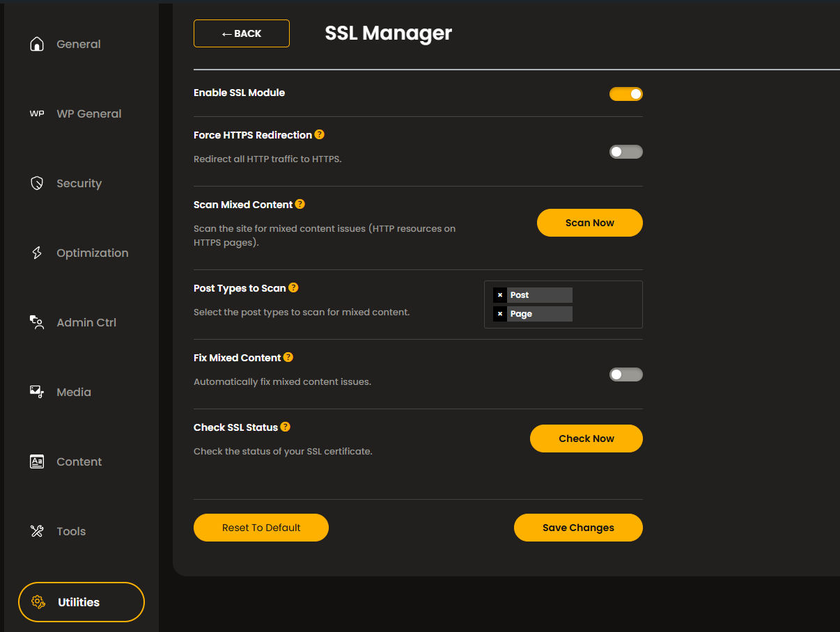Select the Optimization lightning bolt icon
The height and width of the screenshot is (632, 840).
tap(36, 252)
